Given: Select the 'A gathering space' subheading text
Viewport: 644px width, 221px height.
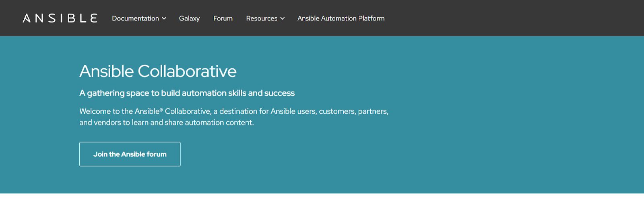Looking at the screenshot, I should point(187,93).
